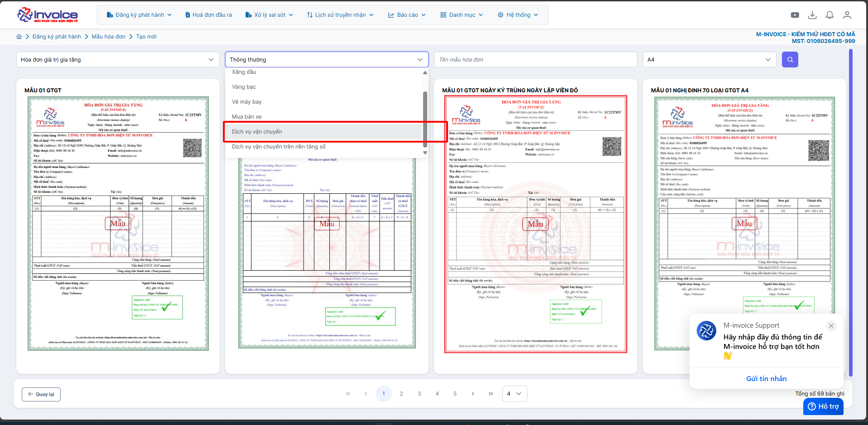Select Dịch vụ vận chuyển option

click(x=257, y=132)
